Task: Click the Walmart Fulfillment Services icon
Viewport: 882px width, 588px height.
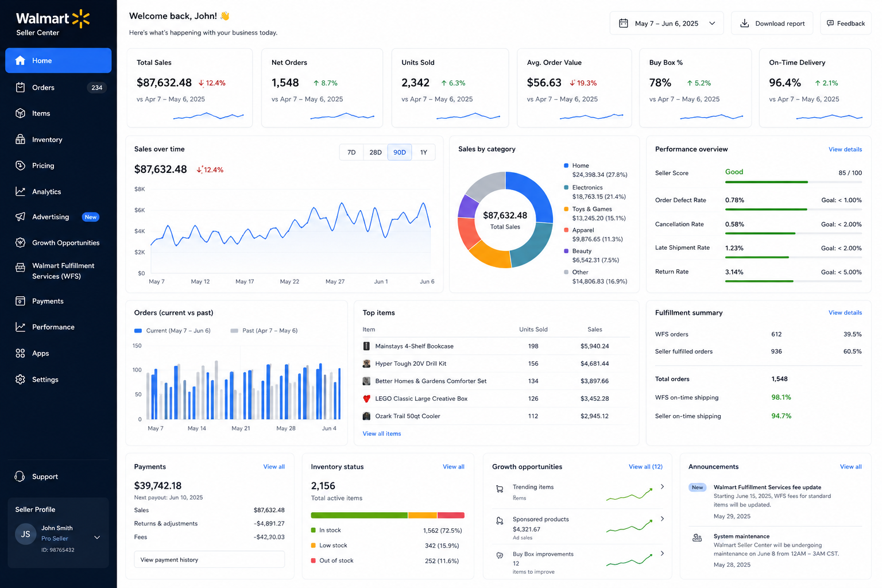Action: pos(20,267)
